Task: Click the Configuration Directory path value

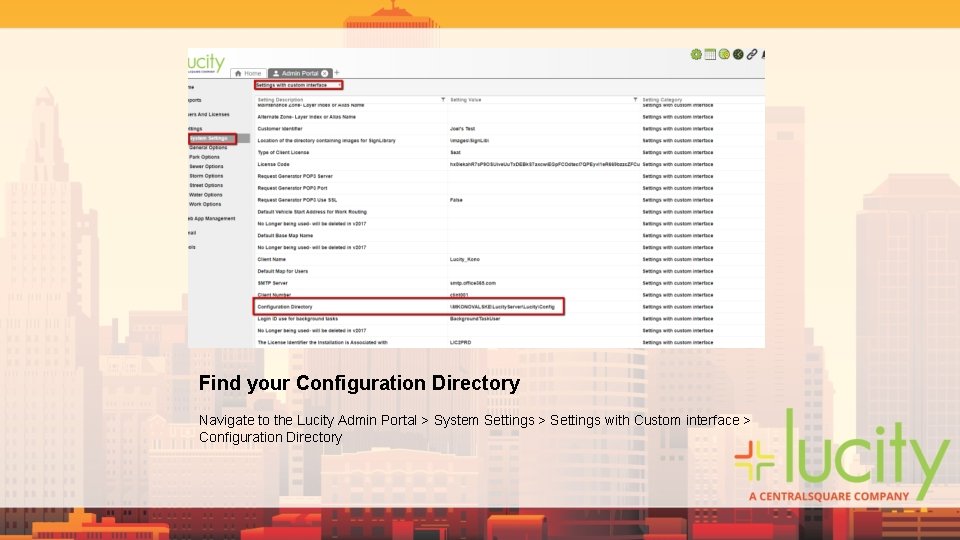Action: pos(502,307)
